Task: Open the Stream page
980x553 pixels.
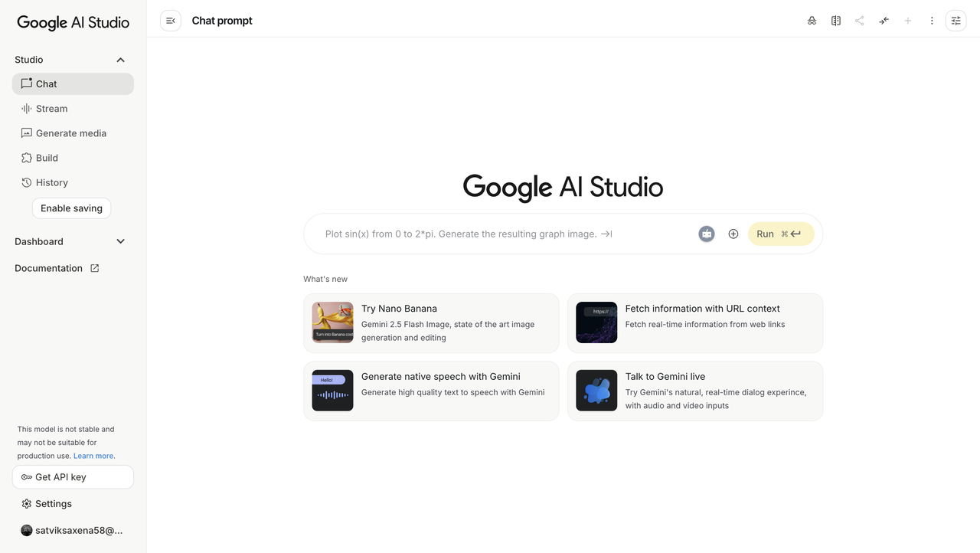Action: click(x=73, y=109)
